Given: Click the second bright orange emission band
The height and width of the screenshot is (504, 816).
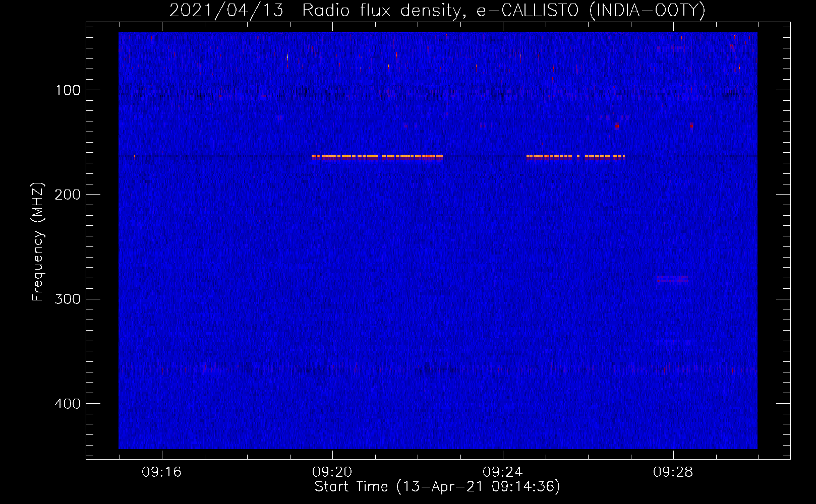Looking at the screenshot, I should [575, 156].
